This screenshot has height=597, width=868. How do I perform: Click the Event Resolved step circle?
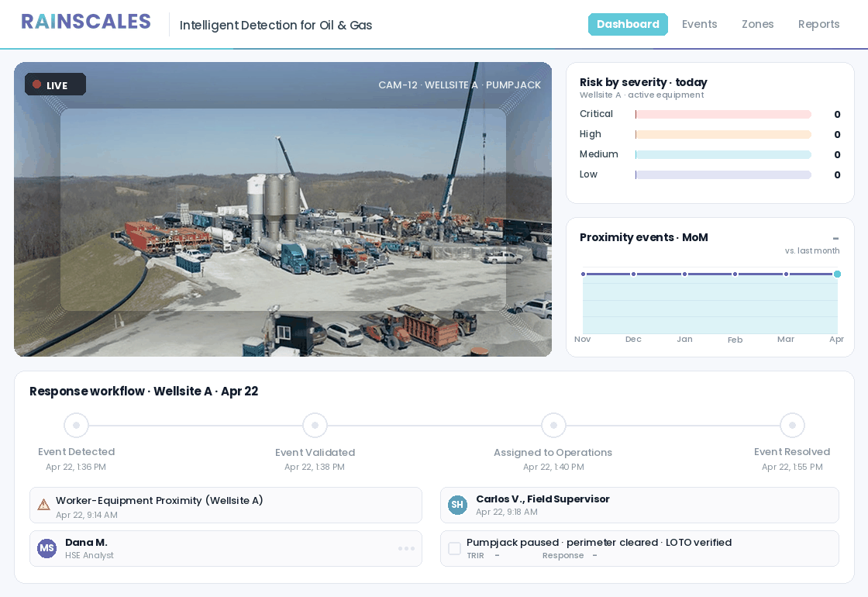[792, 425]
